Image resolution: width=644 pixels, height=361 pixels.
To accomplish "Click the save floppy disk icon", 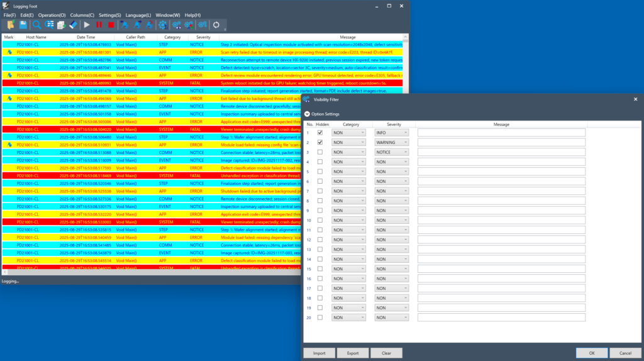I will (x=23, y=25).
